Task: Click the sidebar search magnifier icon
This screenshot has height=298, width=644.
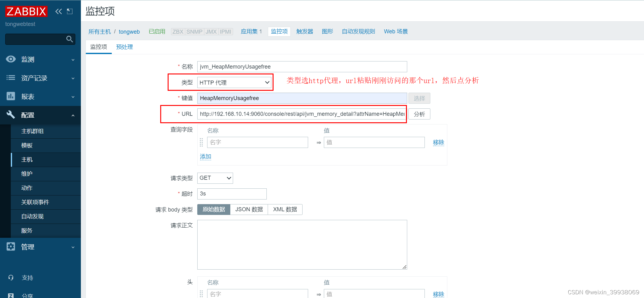Action: (x=69, y=39)
